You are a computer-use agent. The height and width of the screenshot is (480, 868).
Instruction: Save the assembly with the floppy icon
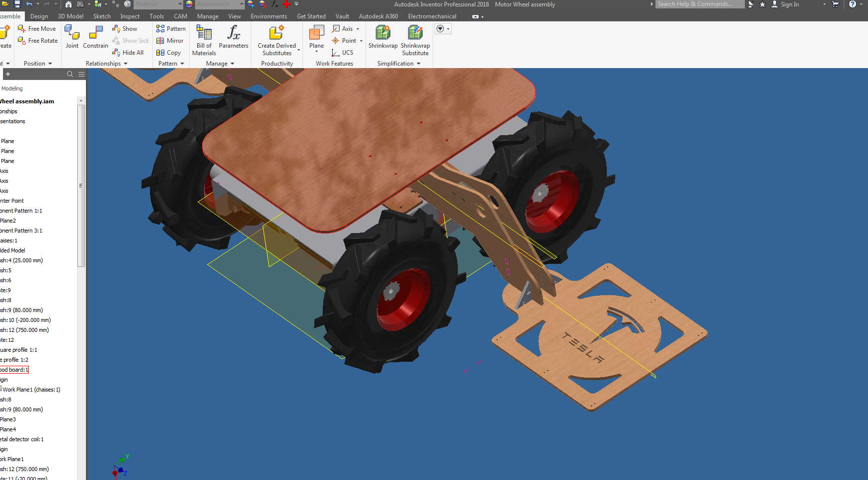coord(17,4)
